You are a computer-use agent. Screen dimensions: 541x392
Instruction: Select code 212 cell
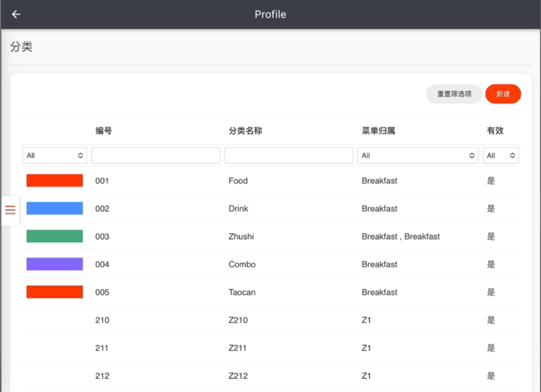102,376
